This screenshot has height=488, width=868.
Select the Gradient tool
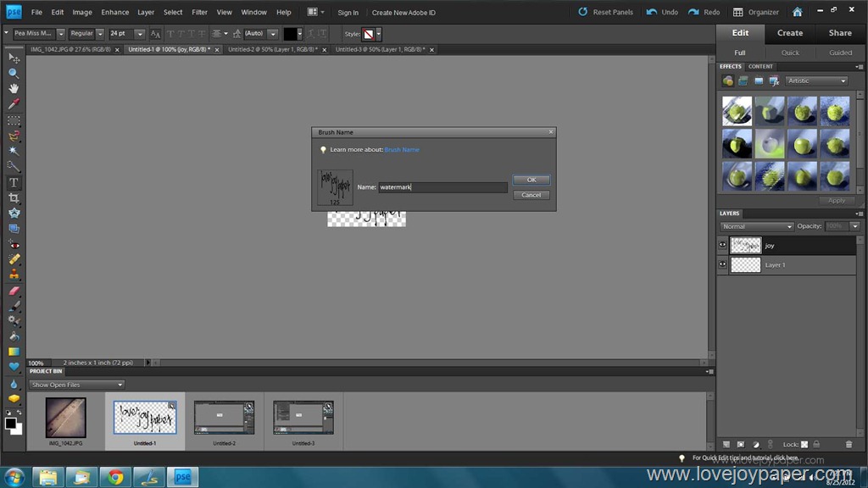(x=14, y=352)
